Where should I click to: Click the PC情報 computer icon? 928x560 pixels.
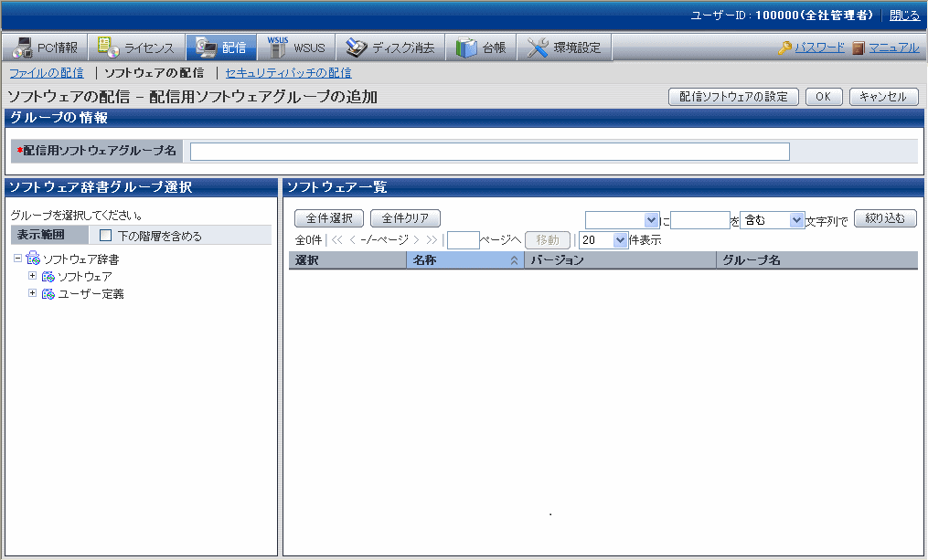[23, 48]
